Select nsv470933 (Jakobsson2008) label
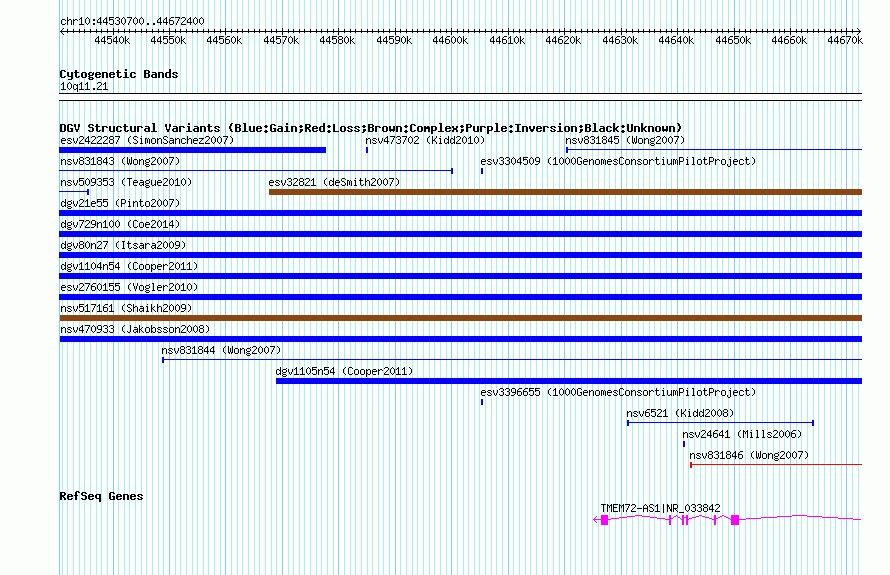The image size is (890, 575). (135, 329)
